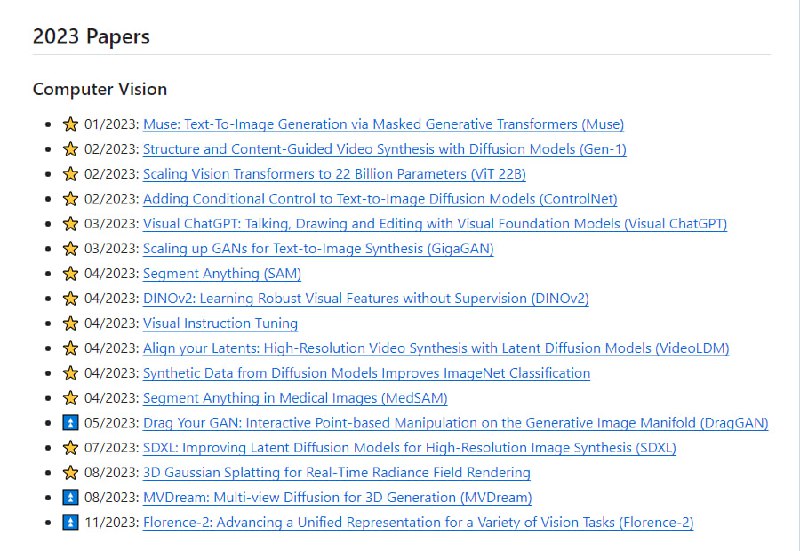Viewport: 800px width, 551px height.
Task: Click the blue up-arrow icon beside Florence-2
Action: click(x=70, y=522)
